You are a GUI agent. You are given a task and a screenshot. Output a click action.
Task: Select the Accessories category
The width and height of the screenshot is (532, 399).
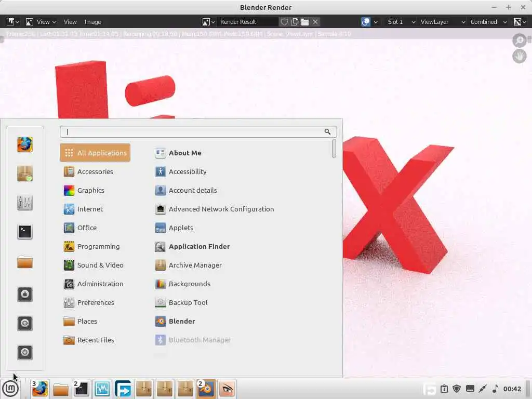coord(95,171)
